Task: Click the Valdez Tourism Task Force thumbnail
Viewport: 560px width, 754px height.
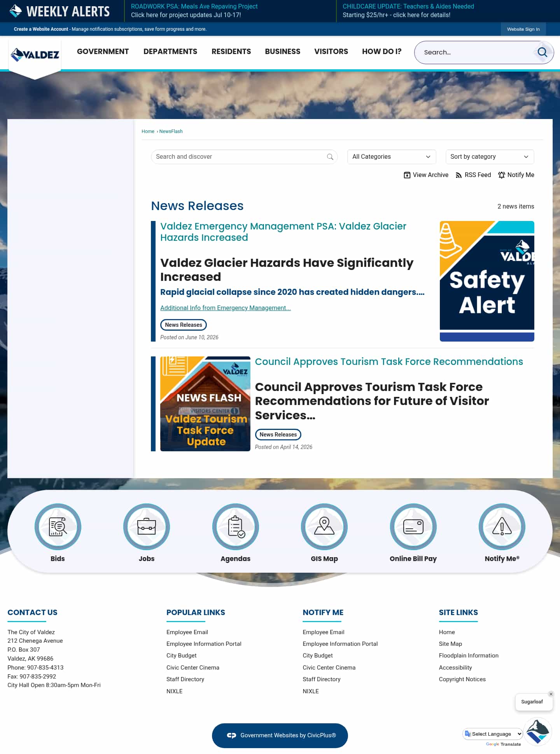Action: [x=205, y=404]
